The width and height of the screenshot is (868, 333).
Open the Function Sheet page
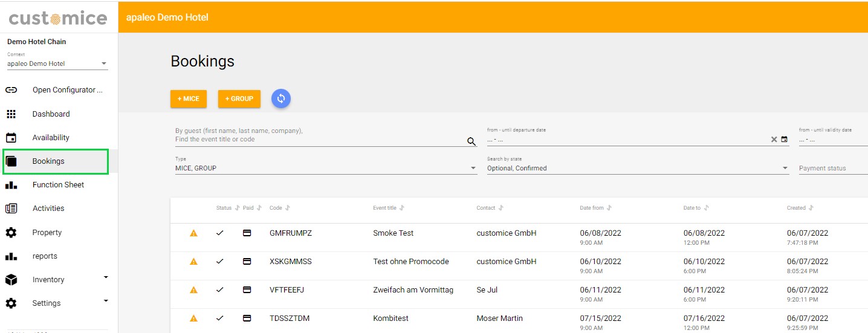pos(59,185)
